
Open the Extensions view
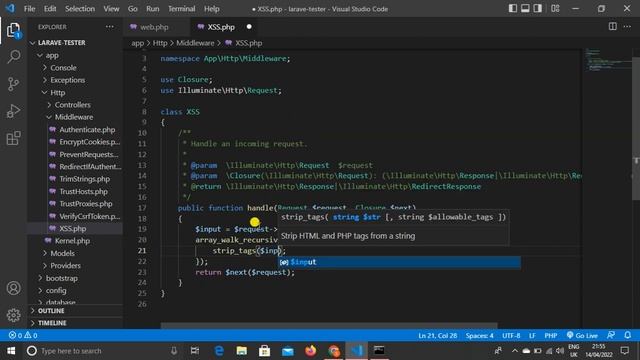(13, 138)
